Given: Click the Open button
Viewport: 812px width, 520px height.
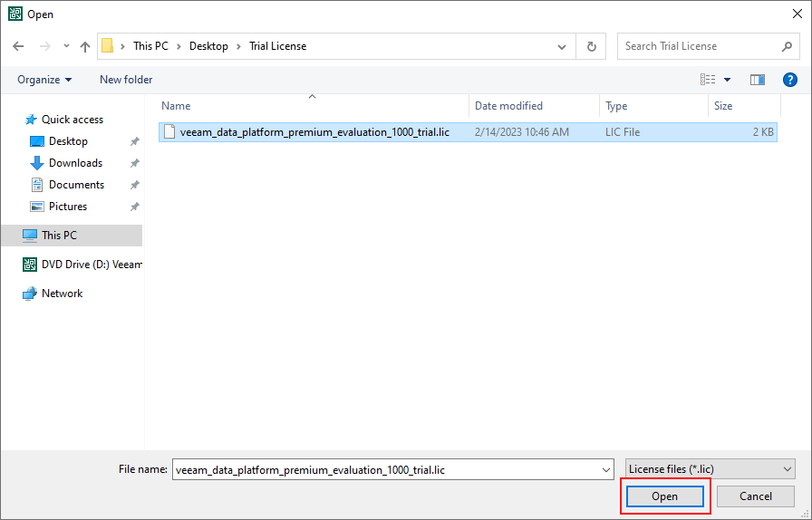Looking at the screenshot, I should click(x=665, y=496).
